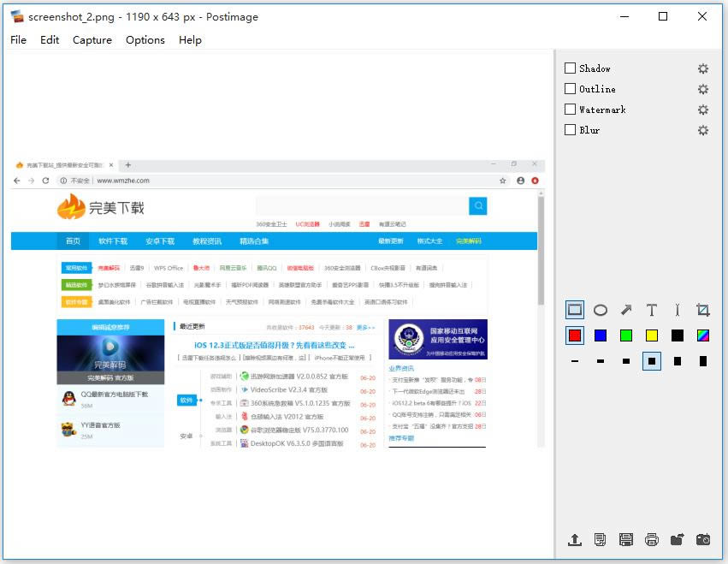Image resolution: width=728 pixels, height=564 pixels.
Task: Open the File menu
Action: pyautogui.click(x=19, y=40)
